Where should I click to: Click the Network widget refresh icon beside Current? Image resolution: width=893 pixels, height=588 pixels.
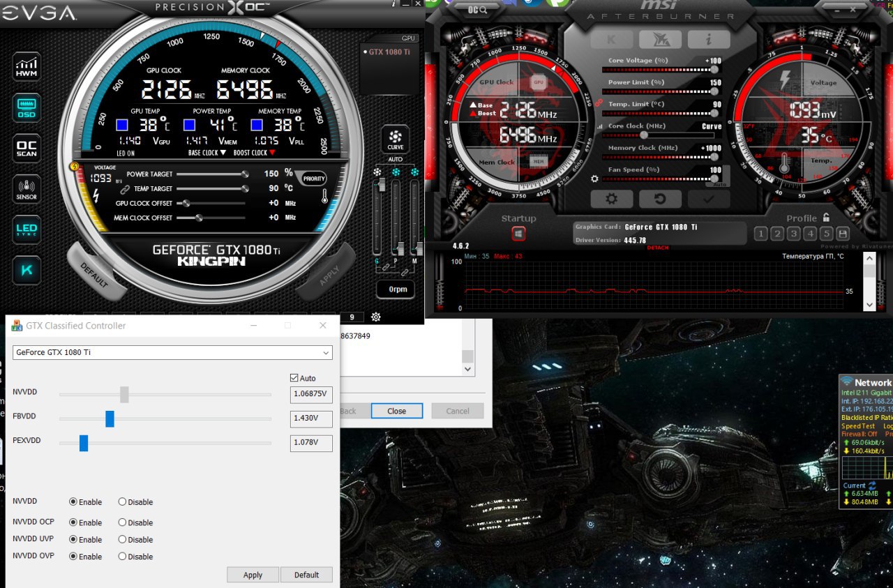873,485
